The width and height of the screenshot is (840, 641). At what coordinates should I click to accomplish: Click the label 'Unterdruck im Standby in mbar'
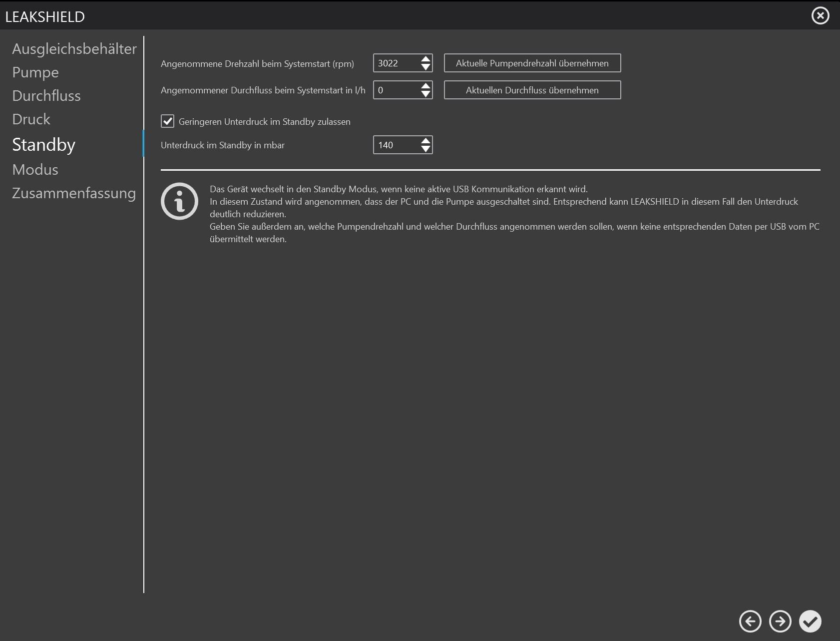(x=223, y=145)
